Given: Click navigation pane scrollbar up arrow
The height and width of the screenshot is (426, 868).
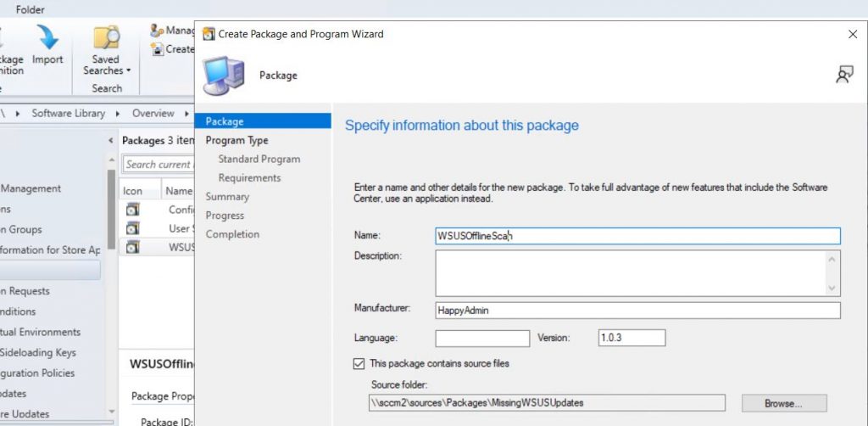Looking at the screenshot, I should 111,160.
